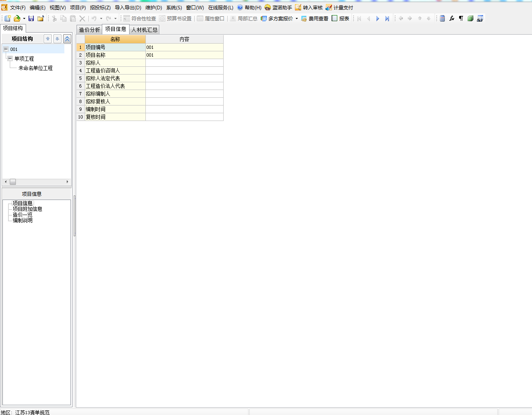Move node down in 项目结构 header
Viewport: 532px width, 415px height.
click(57, 39)
